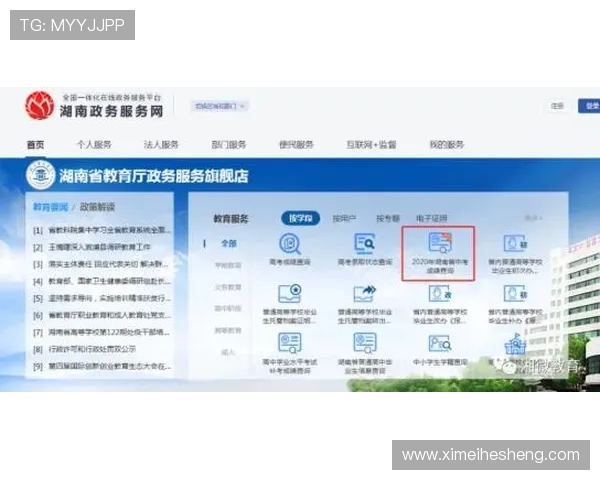Open news item [1] 省教科院集中学习
Screen dimensions: 600x480
point(102,230)
